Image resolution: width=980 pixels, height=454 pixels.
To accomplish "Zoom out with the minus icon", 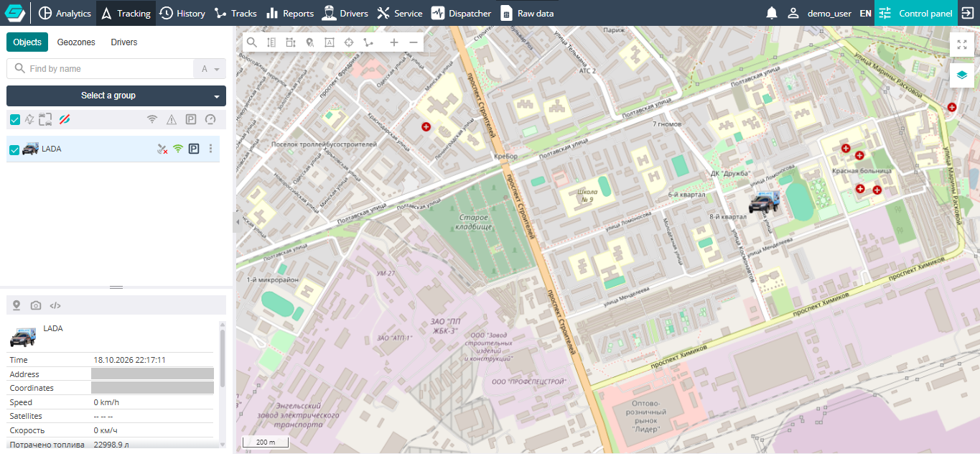I will [414, 42].
